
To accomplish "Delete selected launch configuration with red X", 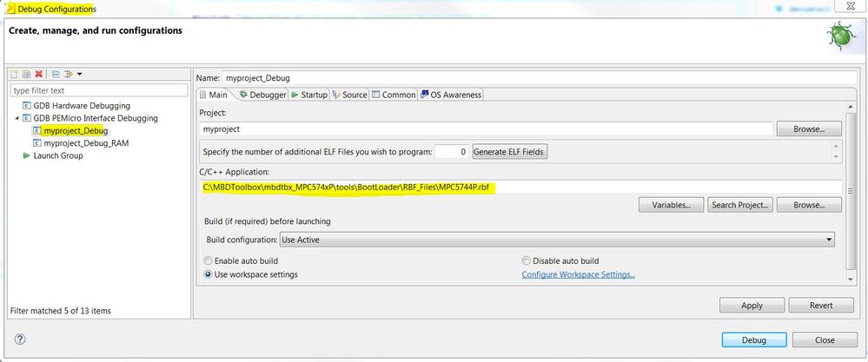I will [x=39, y=75].
